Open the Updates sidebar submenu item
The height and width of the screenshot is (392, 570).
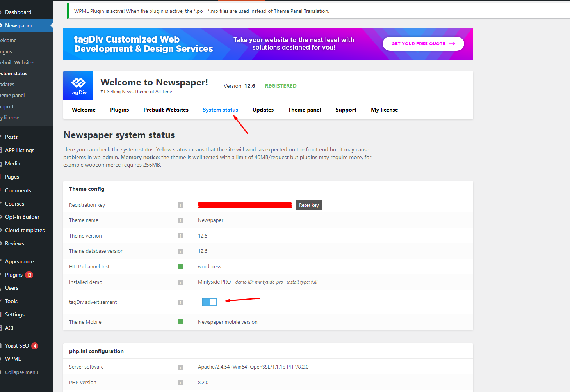tap(7, 84)
